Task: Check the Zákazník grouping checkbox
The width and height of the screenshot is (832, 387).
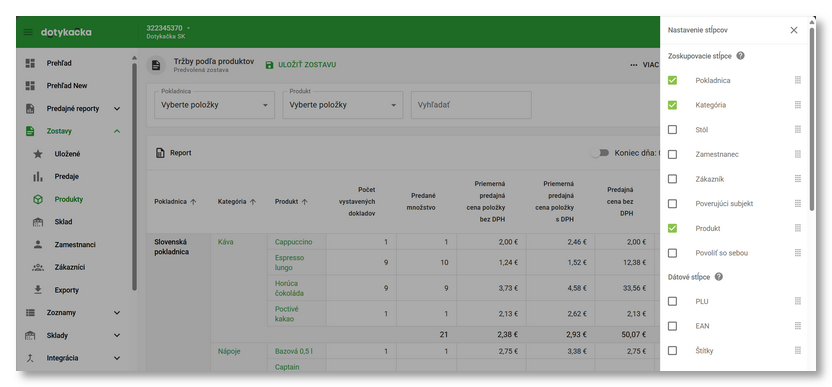Action: coord(672,179)
